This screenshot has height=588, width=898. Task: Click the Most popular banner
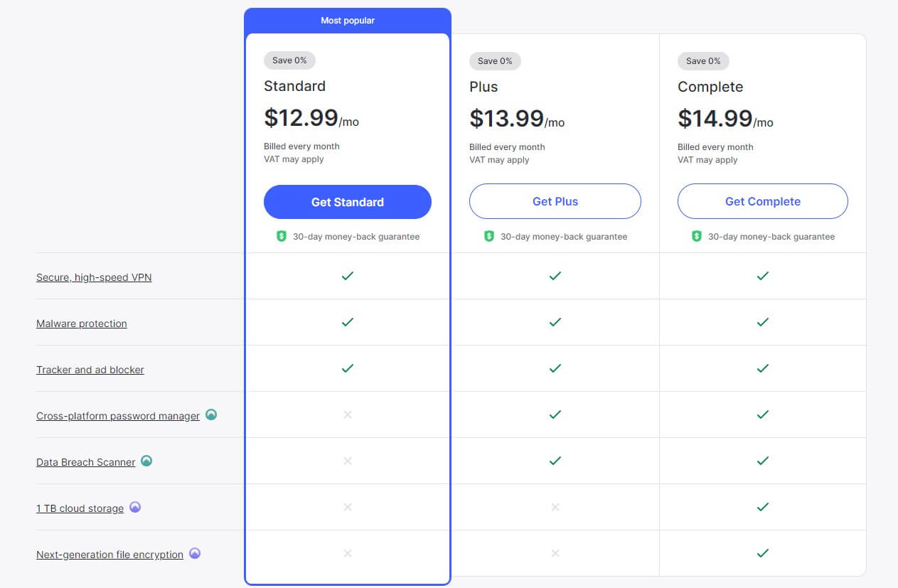point(348,21)
